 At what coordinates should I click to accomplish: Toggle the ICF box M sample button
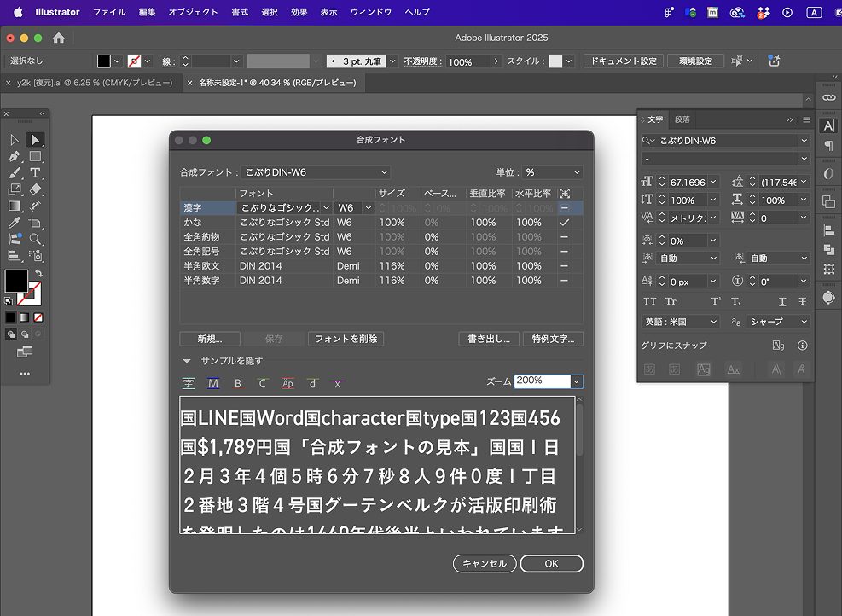pyautogui.click(x=213, y=383)
